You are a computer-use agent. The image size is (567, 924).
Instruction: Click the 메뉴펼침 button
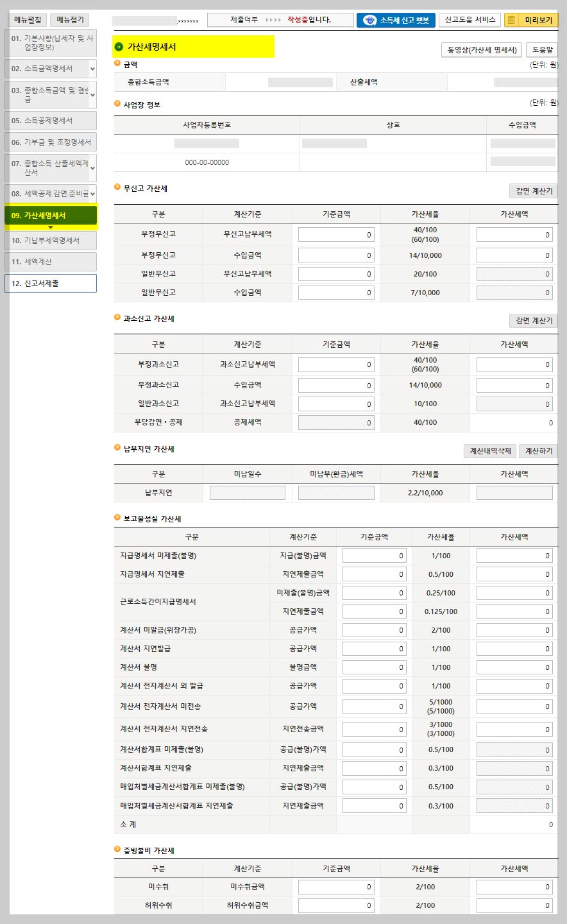click(x=28, y=20)
